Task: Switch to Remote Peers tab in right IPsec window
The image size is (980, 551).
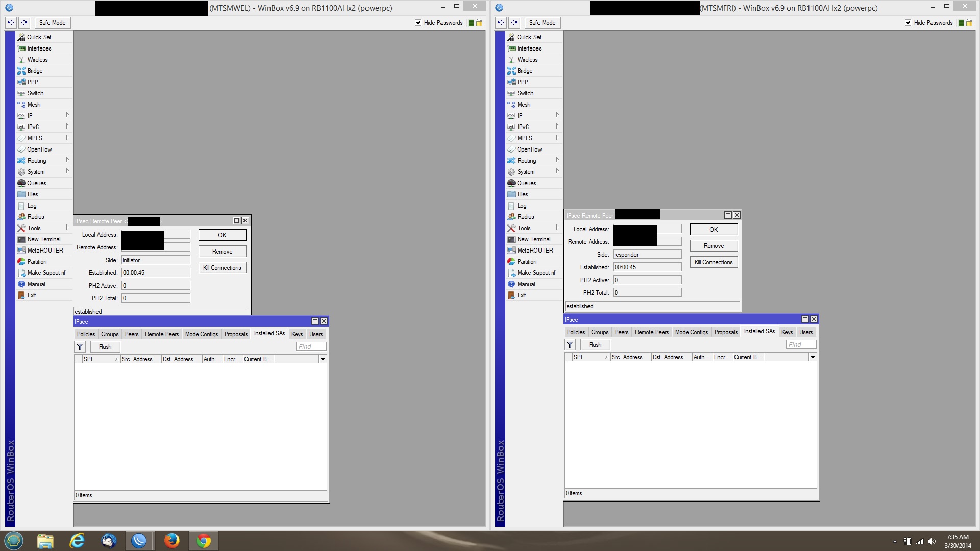Action: pyautogui.click(x=651, y=332)
